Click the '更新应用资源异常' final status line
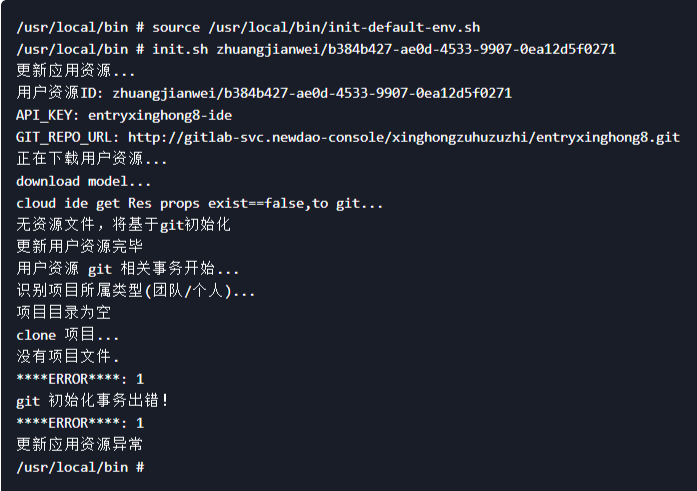Viewport: 697px width, 491px height. tap(79, 445)
